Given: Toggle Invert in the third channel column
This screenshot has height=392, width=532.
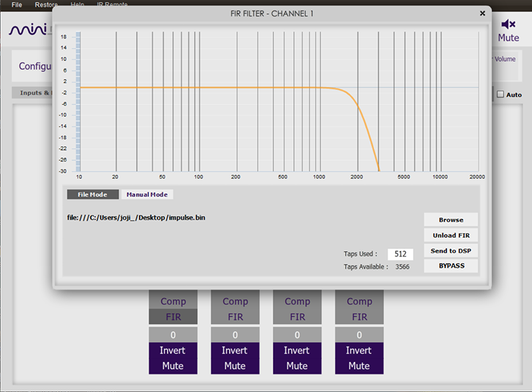Looking at the screenshot, I should (297, 350).
